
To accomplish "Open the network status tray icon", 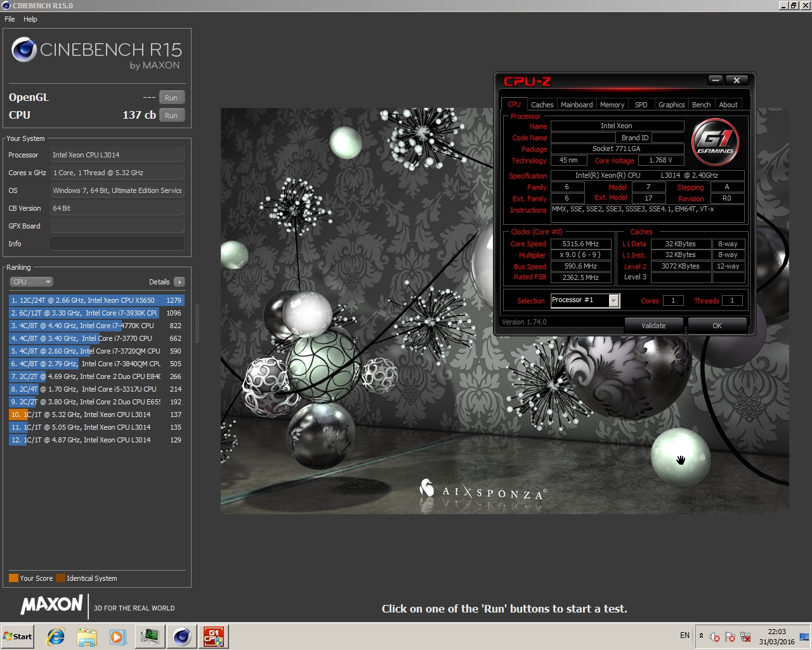I will click(x=745, y=637).
